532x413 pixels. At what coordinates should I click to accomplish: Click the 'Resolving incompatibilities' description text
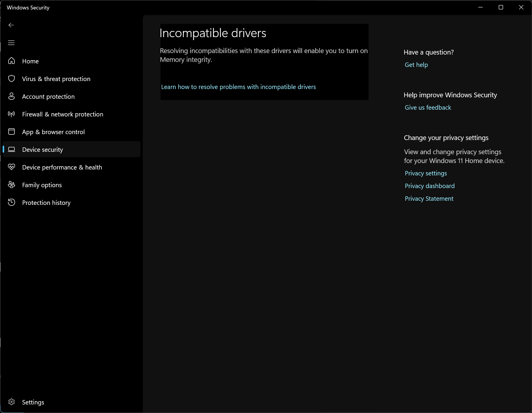pyautogui.click(x=264, y=55)
